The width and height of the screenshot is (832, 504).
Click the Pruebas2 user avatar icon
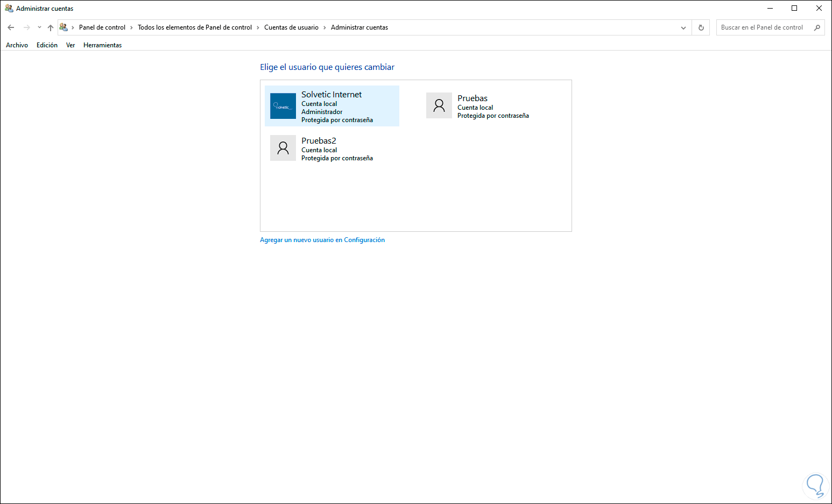[x=283, y=147]
